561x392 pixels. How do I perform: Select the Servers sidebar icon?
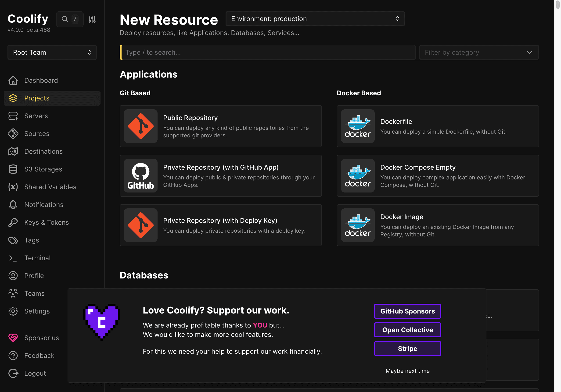(x=13, y=116)
